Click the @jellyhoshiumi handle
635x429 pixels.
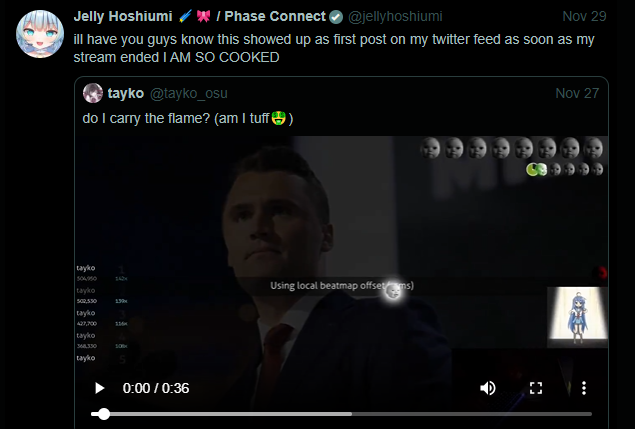395,17
